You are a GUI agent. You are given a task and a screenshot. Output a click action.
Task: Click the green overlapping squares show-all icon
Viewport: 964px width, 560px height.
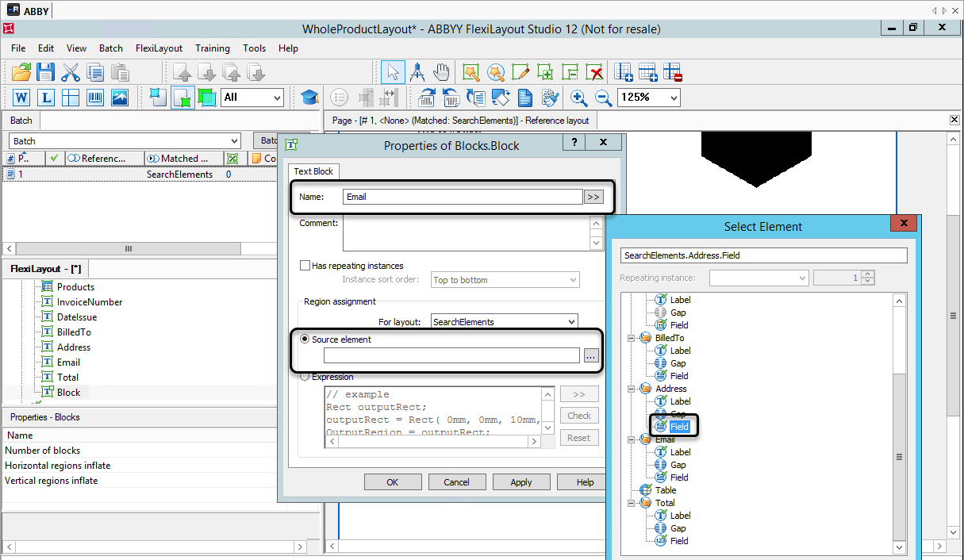click(207, 98)
